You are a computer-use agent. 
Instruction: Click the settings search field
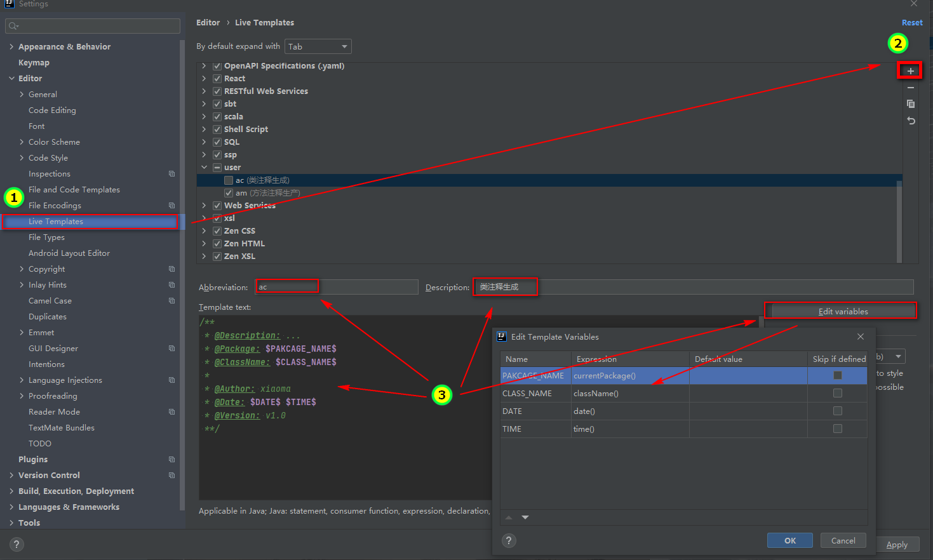tap(93, 26)
